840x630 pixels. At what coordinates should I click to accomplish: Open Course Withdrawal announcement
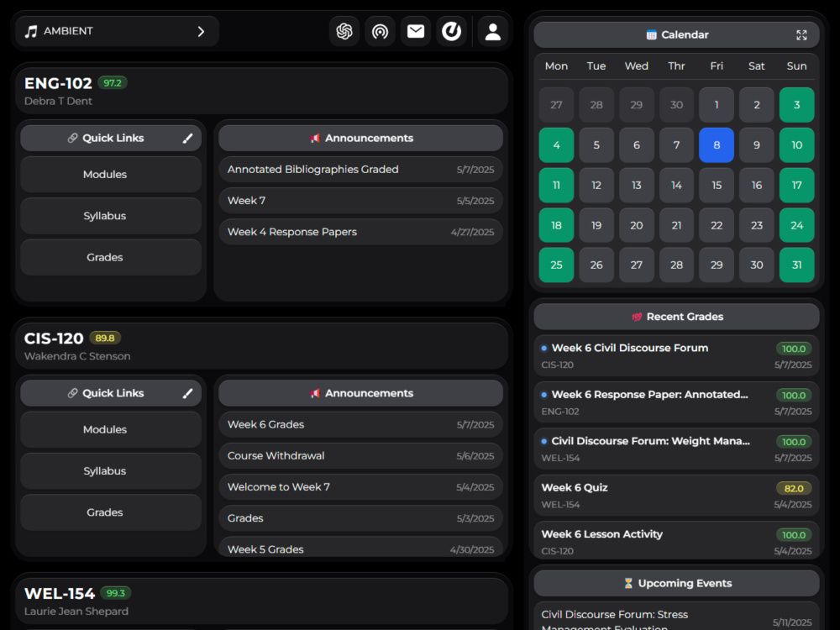[x=360, y=455]
